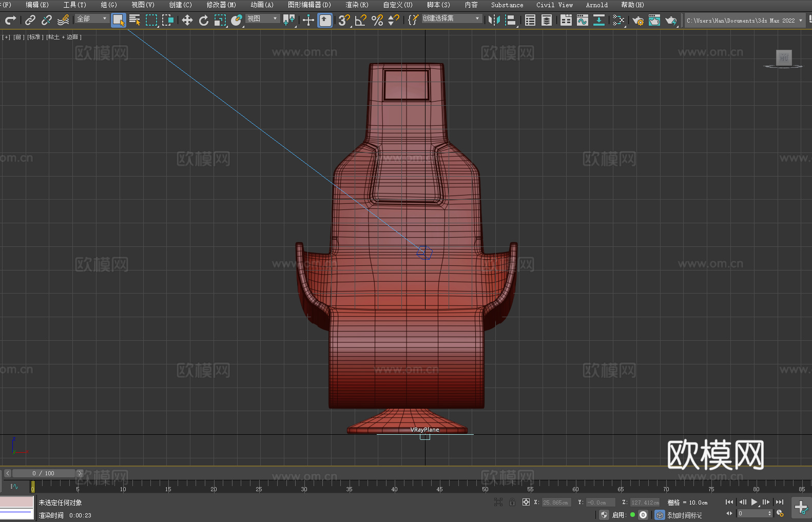The height and width of the screenshot is (522, 812).
Task: Select the Scale tool
Action: tap(220, 20)
